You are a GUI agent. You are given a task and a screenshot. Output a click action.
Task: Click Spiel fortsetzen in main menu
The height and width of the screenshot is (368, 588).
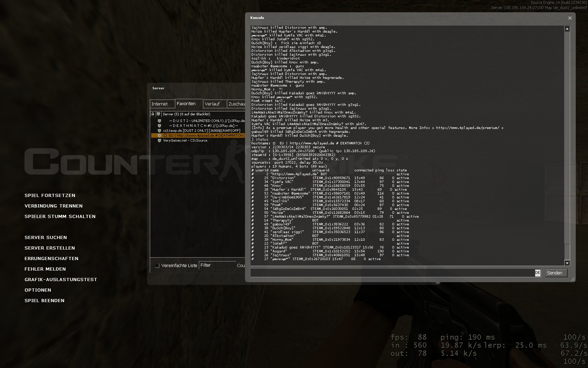50,195
